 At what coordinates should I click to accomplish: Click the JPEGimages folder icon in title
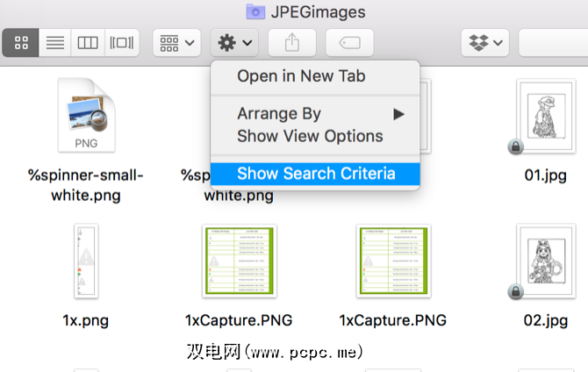click(255, 11)
